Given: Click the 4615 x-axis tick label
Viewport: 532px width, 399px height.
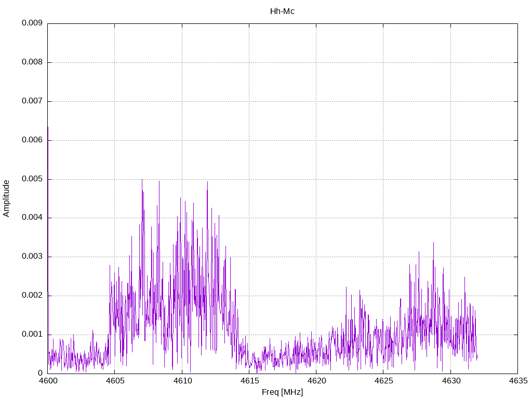Looking at the screenshot, I should tap(249, 381).
